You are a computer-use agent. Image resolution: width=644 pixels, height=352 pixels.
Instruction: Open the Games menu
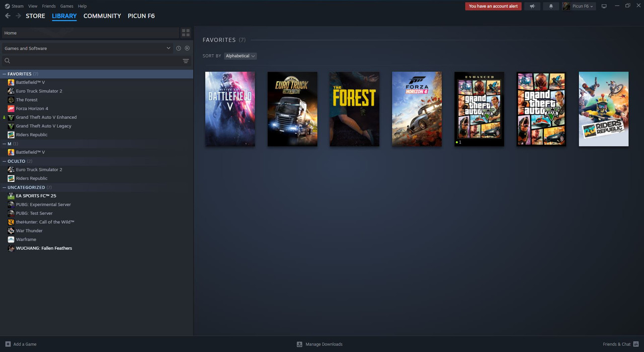(66, 6)
